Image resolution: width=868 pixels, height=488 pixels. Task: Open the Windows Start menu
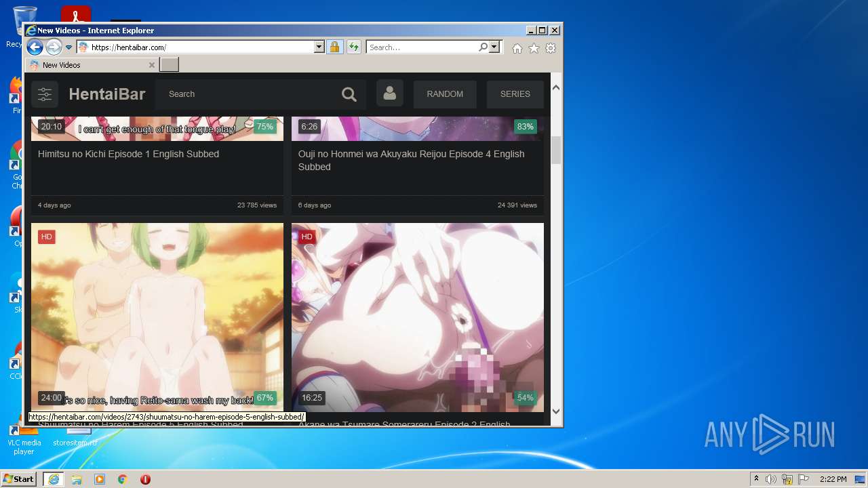point(18,479)
